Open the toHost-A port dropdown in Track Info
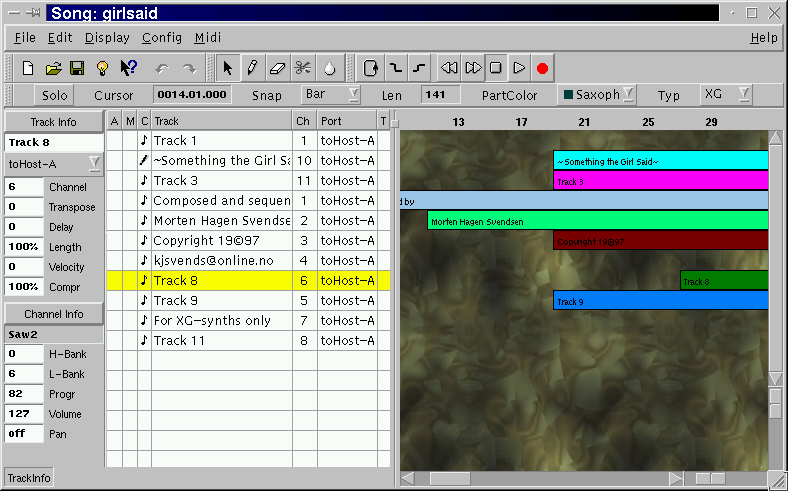This screenshot has width=788, height=491. click(54, 163)
